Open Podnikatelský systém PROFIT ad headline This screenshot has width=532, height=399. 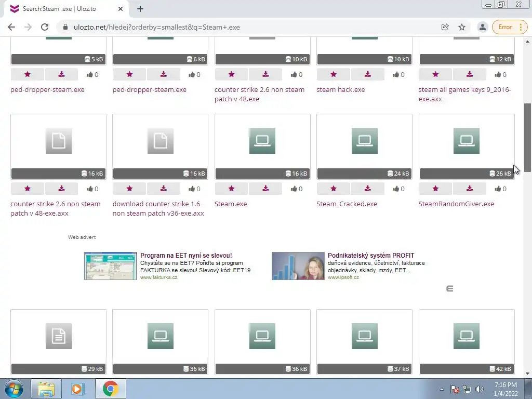(371, 256)
